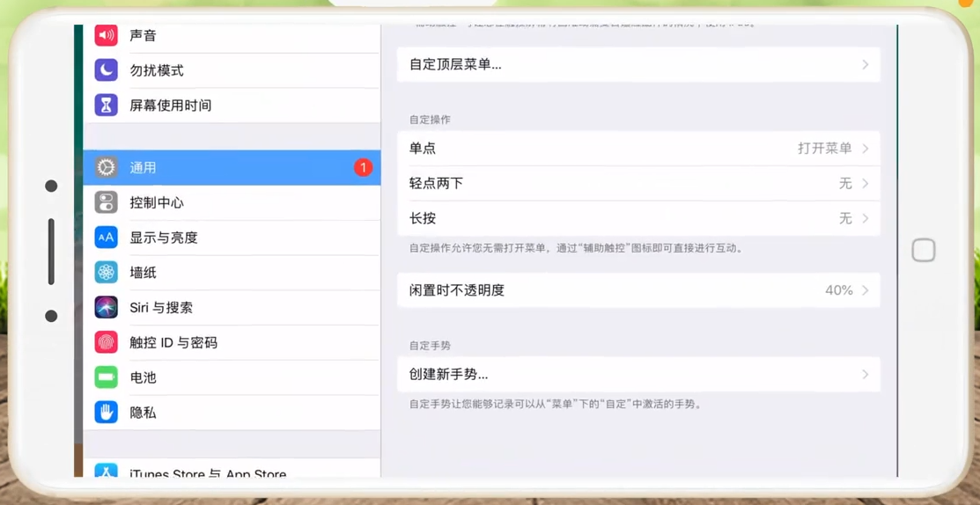Open 显示与亮度 settings
The width and height of the screenshot is (980, 505).
(232, 238)
